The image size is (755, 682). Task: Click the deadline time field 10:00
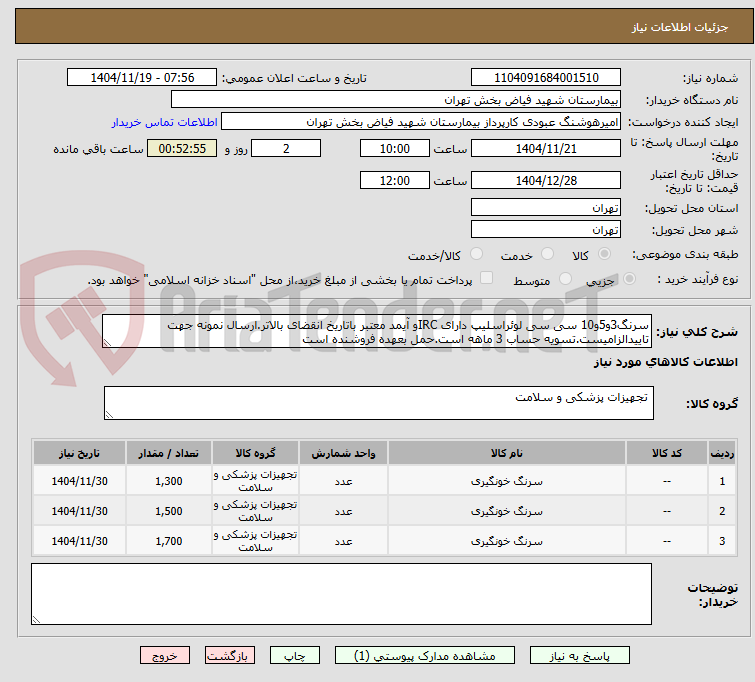point(395,148)
